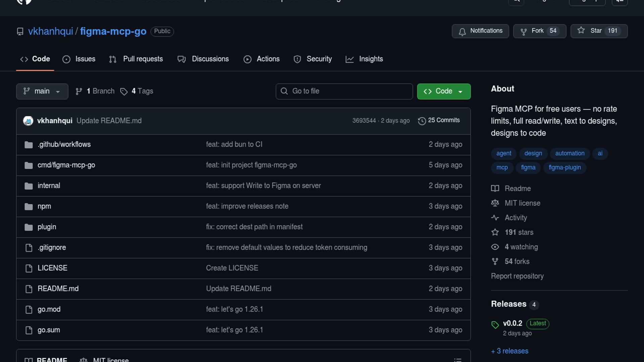Click the v0.0.2 release tag icon
The image size is (644, 362).
495,324
